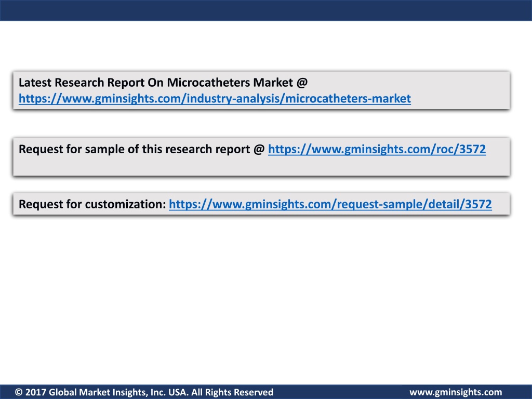Select the 'Latest Research Report On Microcatheters Market @' text
This screenshot has width=532, height=399.
(163, 83)
